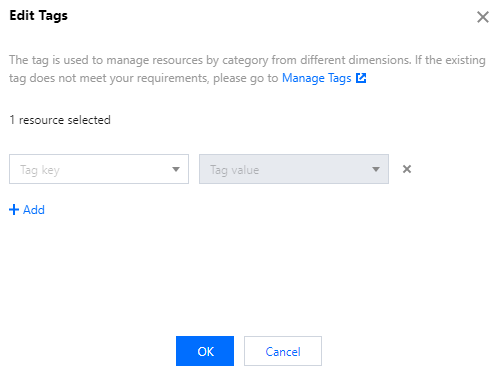The width and height of the screenshot is (497, 375).
Task: Click the Tag key dropdown arrow
Action: pos(176,169)
